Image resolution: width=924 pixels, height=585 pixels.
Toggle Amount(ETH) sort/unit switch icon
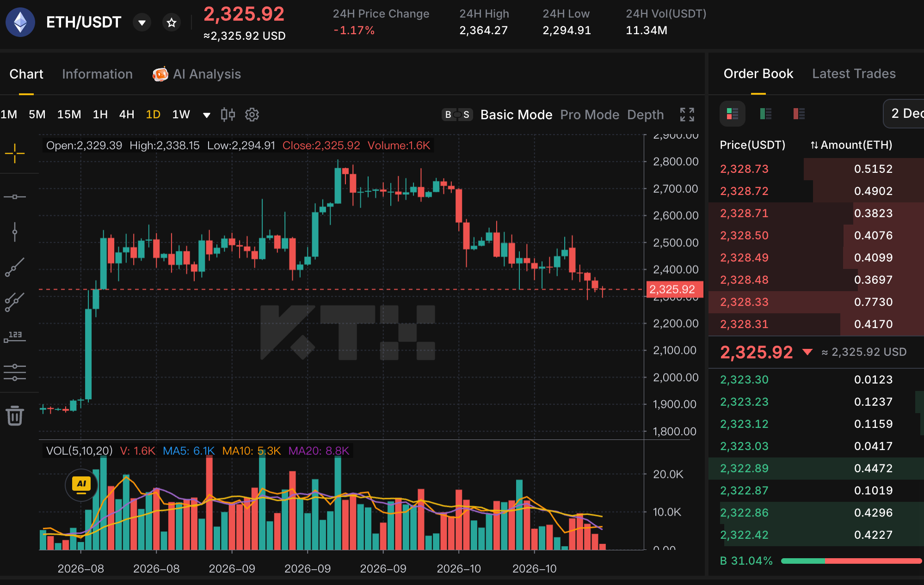[814, 145]
